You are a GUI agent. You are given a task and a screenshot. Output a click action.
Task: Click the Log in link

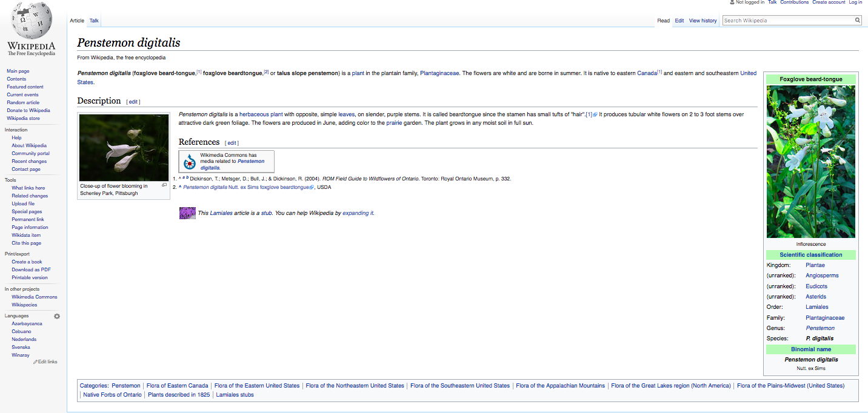point(855,2)
